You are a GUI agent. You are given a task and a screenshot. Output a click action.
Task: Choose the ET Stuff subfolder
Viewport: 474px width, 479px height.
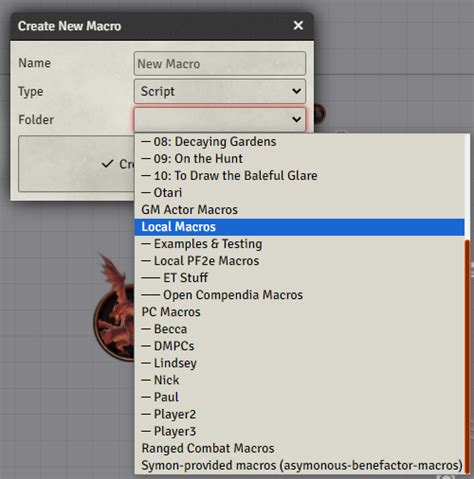[299, 278]
